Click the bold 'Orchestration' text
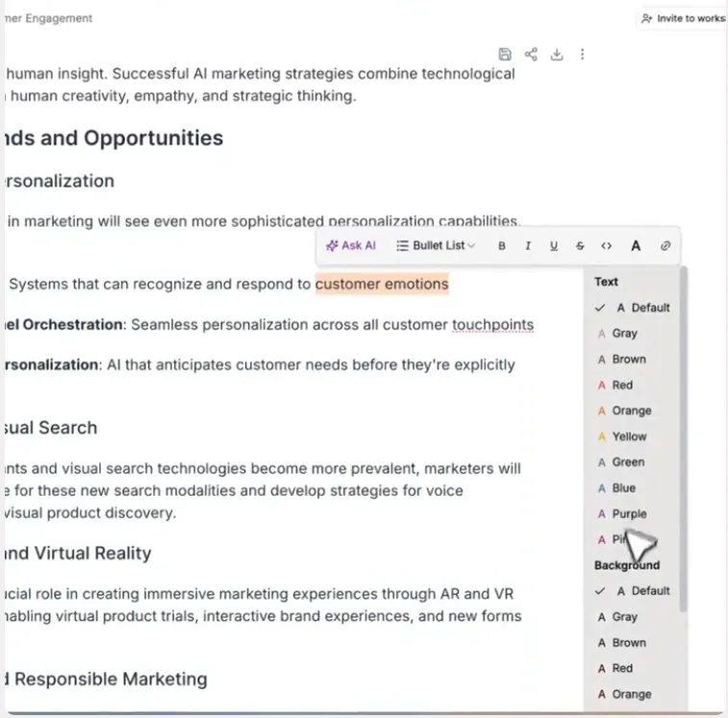Viewport: 728px width, 718px height. (x=72, y=325)
